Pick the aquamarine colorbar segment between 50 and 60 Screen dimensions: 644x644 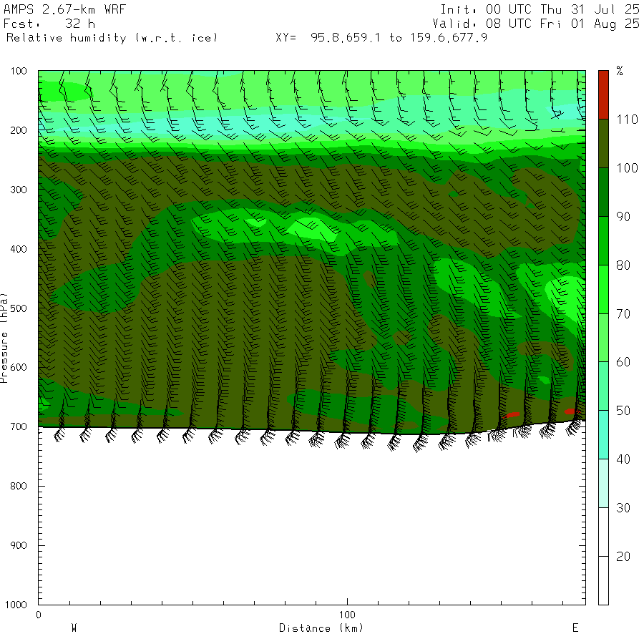pos(603,386)
